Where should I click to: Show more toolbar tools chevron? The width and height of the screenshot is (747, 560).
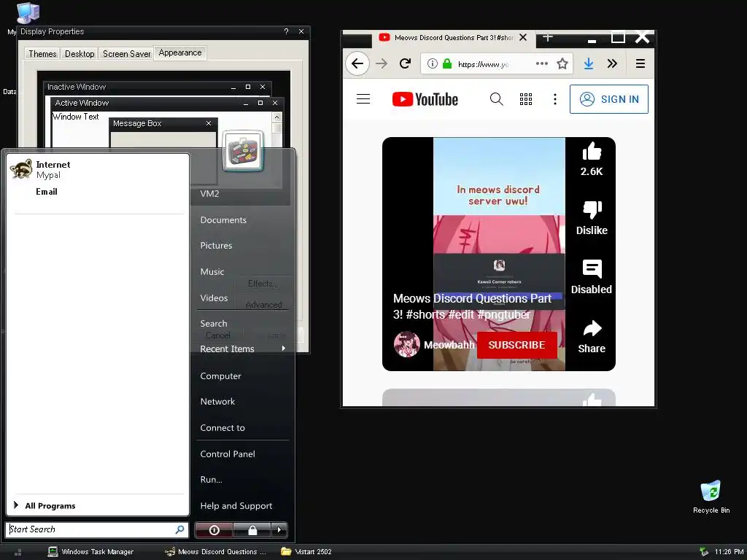(x=612, y=64)
